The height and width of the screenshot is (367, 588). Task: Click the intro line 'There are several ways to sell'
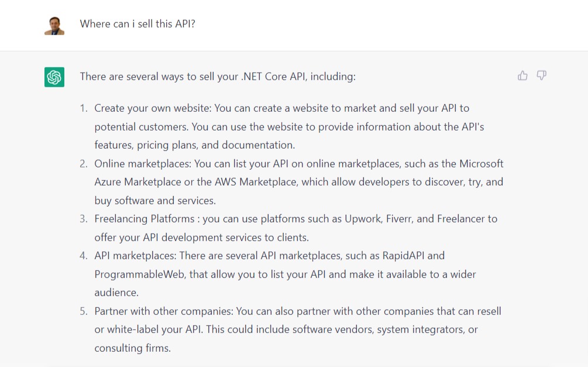[218, 77]
